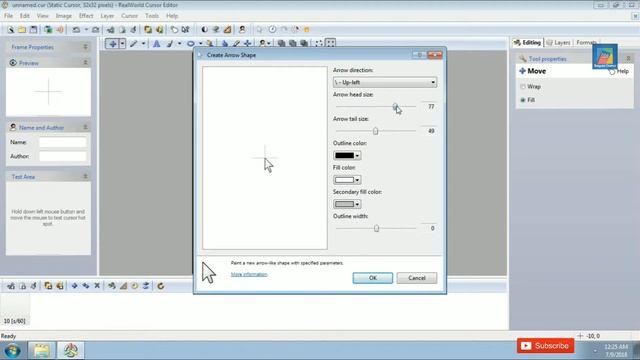Viewport: 640px width, 360px height.
Task: Open the Move tool dropdown arrow
Action: click(122, 43)
